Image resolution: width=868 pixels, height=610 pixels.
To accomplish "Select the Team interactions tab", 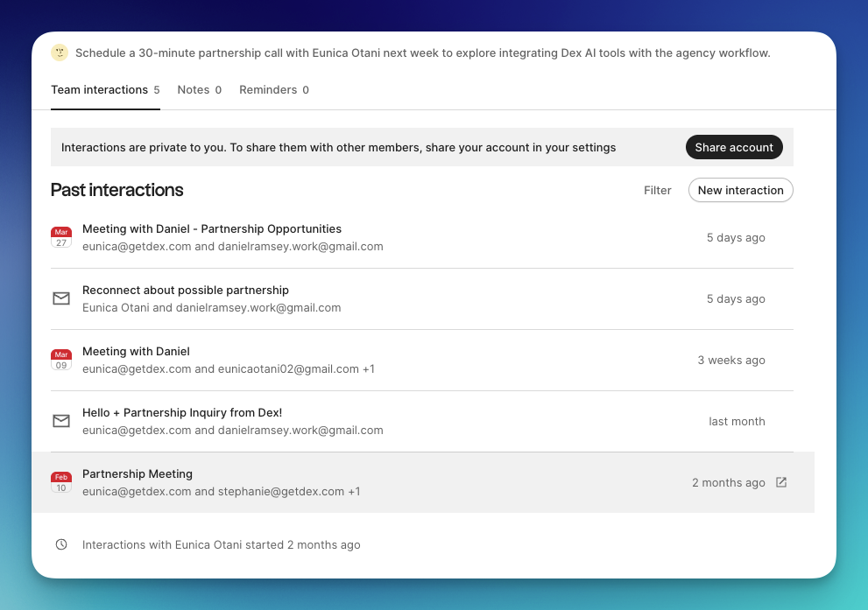I will pyautogui.click(x=99, y=89).
